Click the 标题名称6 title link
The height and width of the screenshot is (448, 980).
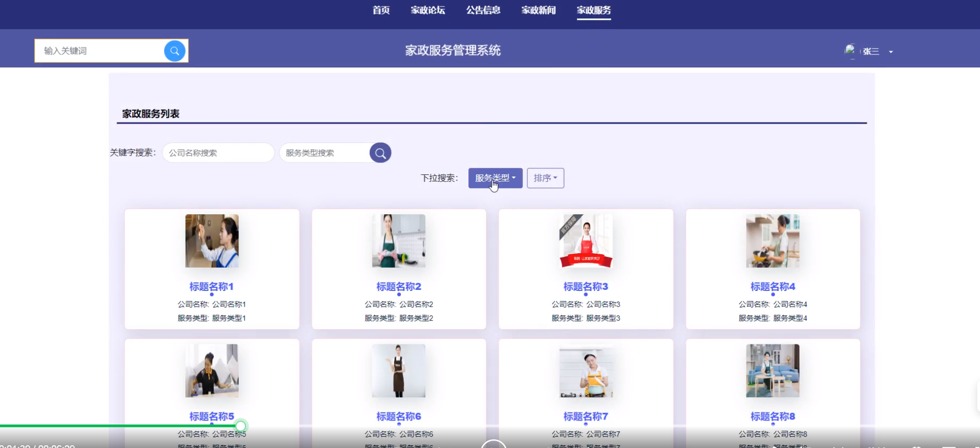point(399,417)
